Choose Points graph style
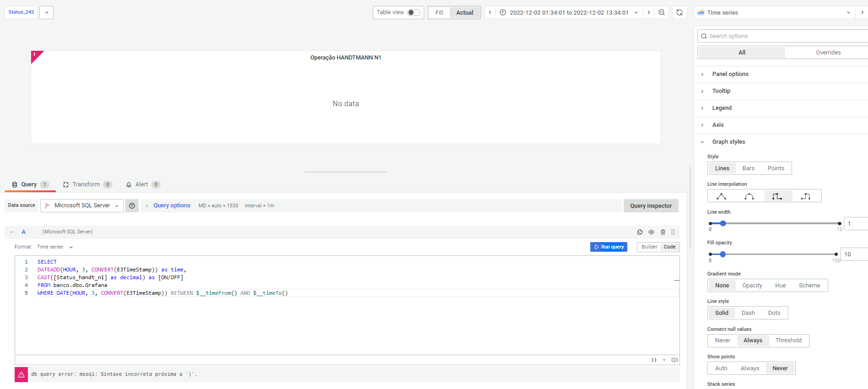 (x=776, y=168)
